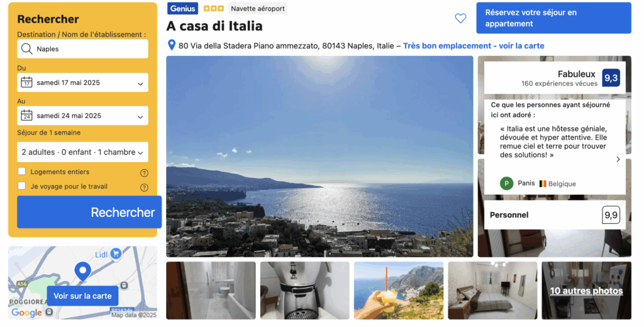Open Très bon emplacement - voir la carte link
The image size is (644, 327).
click(x=474, y=46)
